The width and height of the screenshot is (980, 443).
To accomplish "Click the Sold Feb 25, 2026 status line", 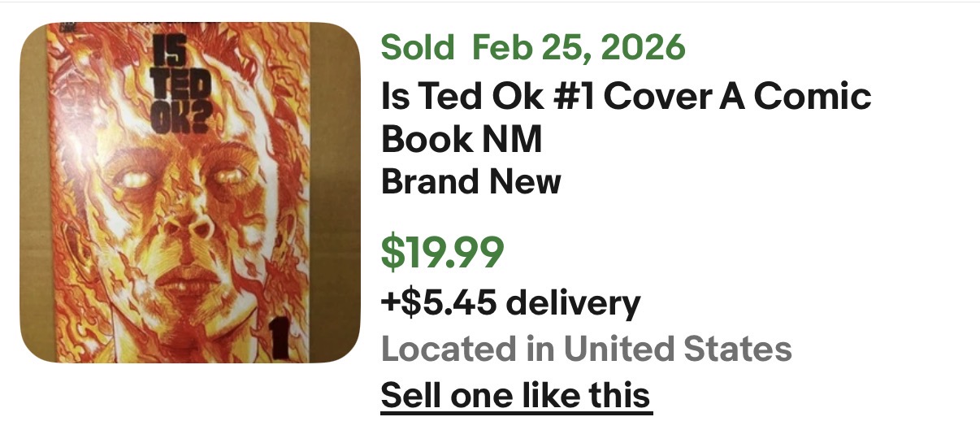I will click(533, 48).
